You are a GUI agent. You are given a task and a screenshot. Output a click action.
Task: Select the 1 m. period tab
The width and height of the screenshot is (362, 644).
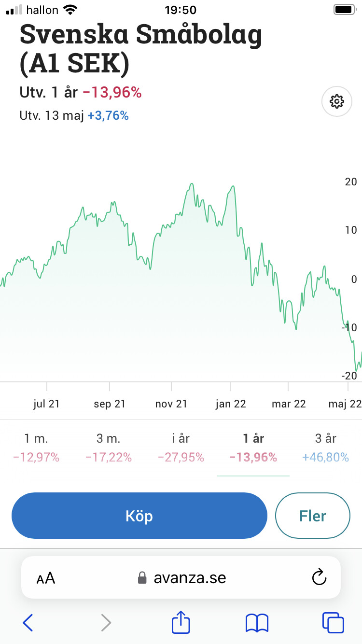tap(36, 448)
